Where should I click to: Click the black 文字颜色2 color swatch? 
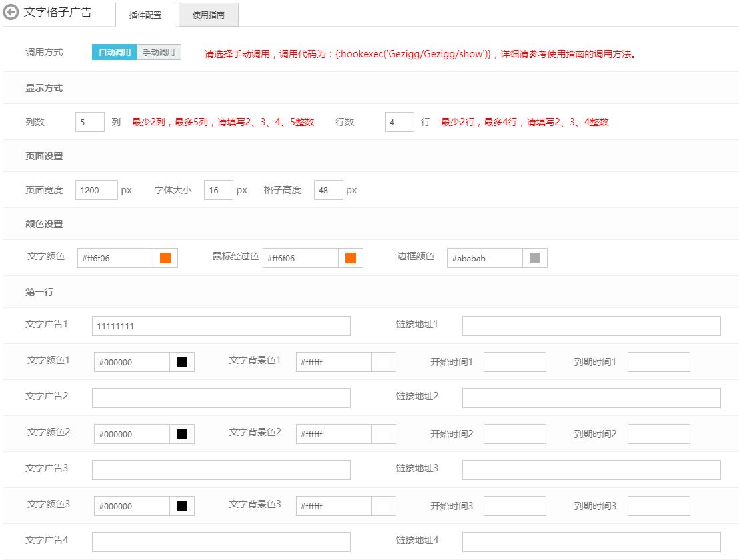coord(181,434)
